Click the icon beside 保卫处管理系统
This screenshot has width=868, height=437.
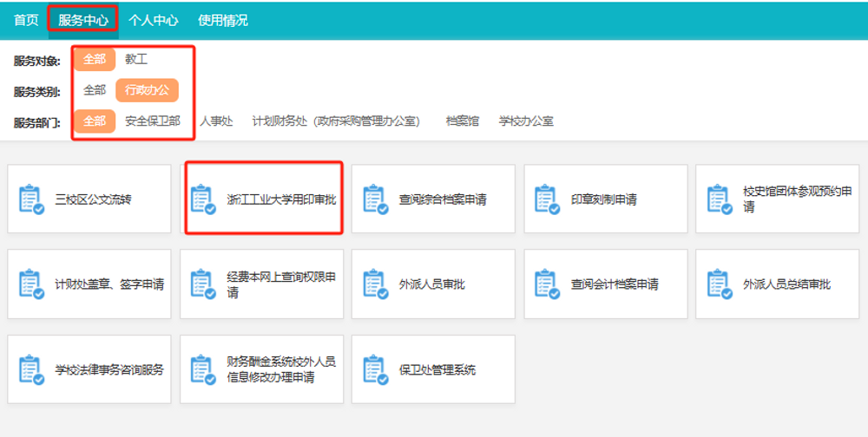tap(376, 369)
